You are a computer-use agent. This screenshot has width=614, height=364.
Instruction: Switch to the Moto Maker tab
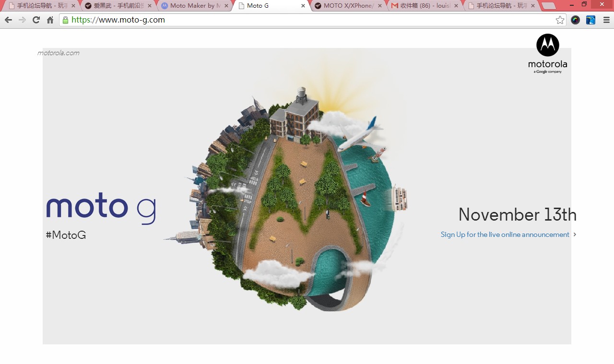pos(195,6)
